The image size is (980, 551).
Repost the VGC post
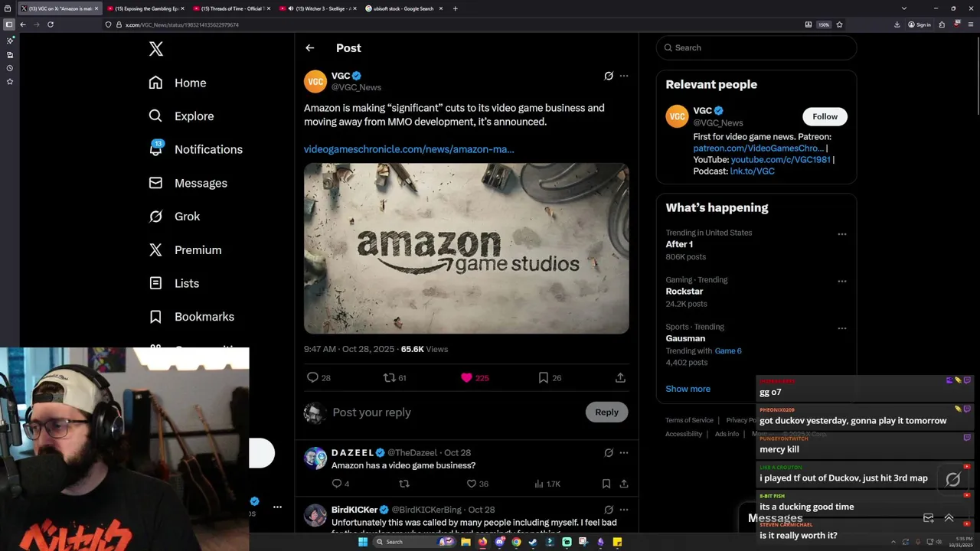point(394,377)
